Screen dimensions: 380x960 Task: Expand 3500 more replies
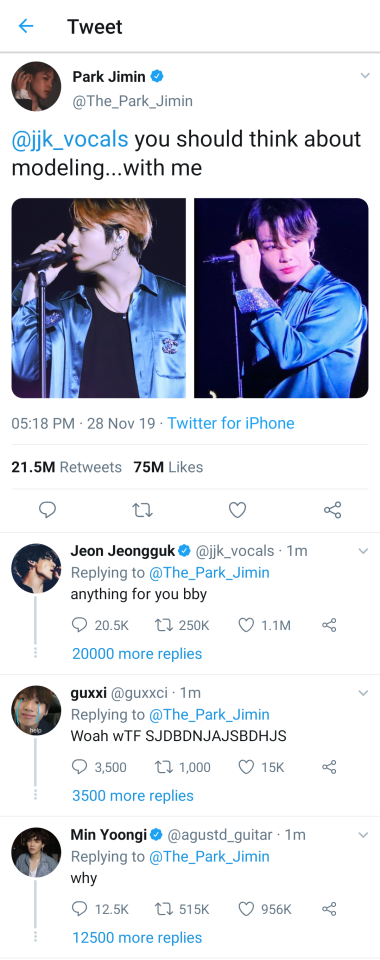pos(133,796)
